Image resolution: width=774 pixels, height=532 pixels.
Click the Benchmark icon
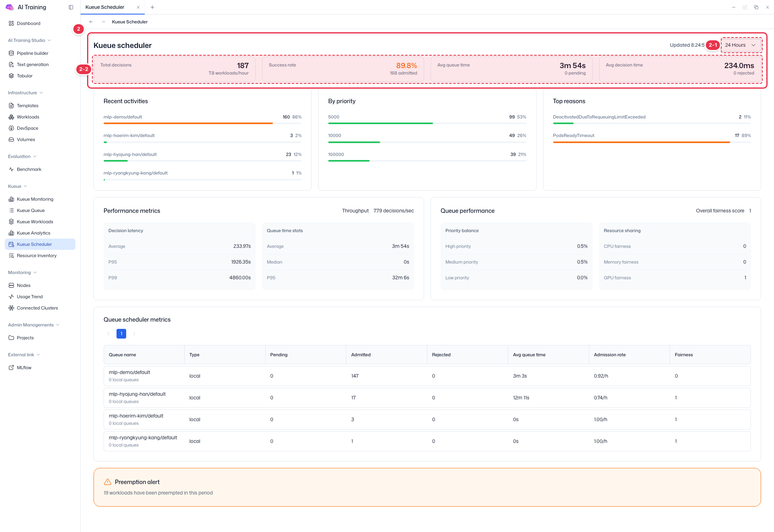coord(11,169)
